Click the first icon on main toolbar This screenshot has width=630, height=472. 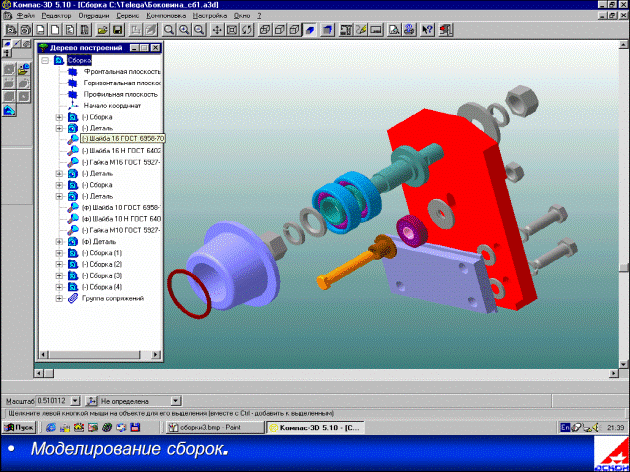point(11,30)
